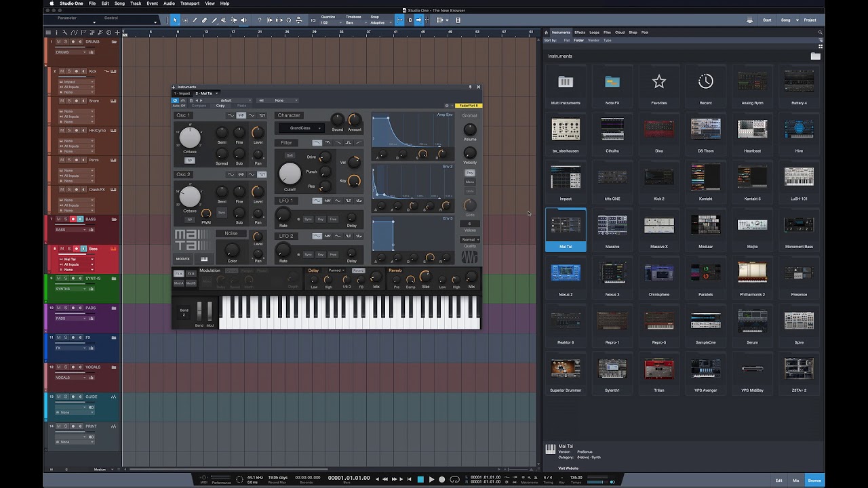
Task: Click the browser search magnifier icon
Action: pos(821,32)
